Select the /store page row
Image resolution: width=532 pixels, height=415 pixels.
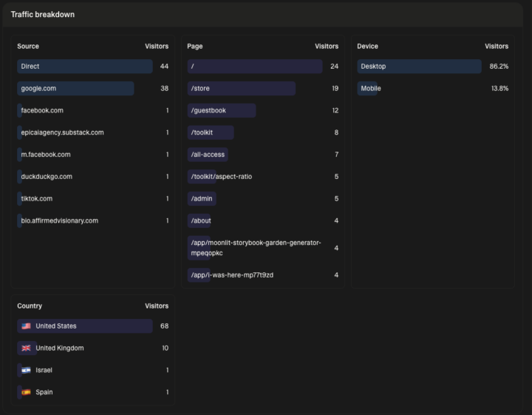(x=263, y=88)
